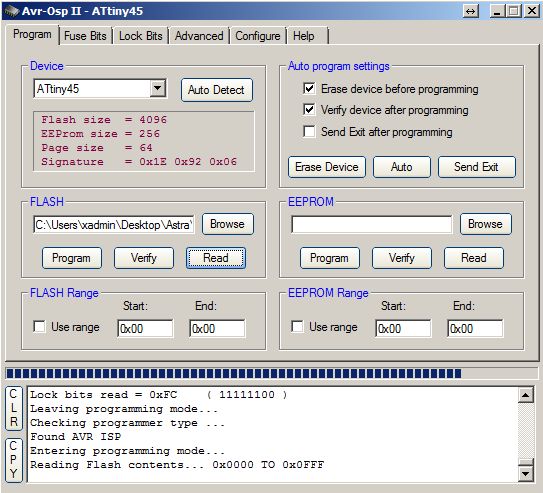Click the Leaving programming mode log line

pyautogui.click(x=124, y=409)
